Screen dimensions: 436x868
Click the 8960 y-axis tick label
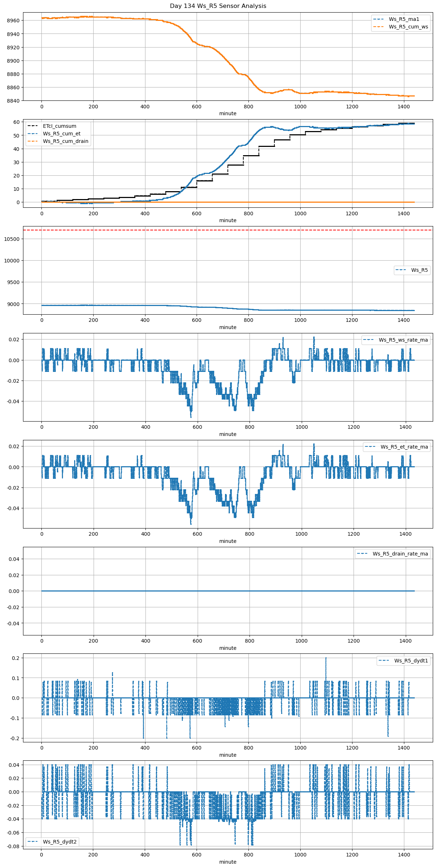[13, 21]
